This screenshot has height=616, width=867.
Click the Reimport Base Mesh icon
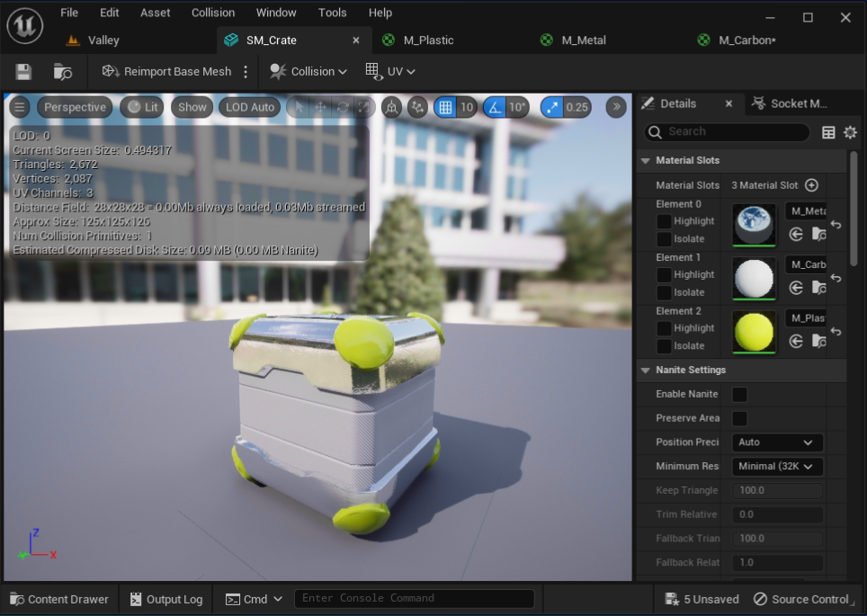[x=109, y=71]
